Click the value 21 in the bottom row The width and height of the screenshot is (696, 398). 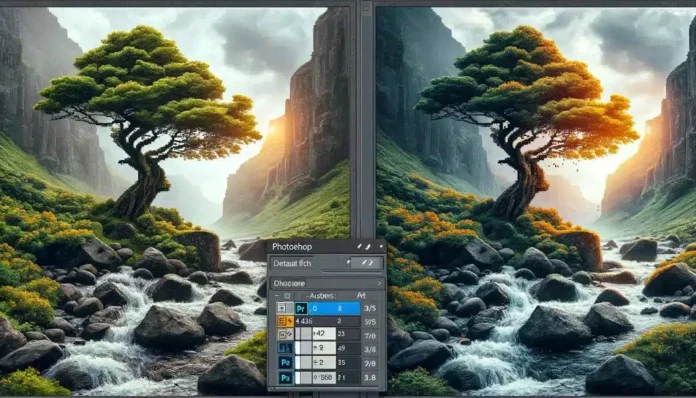(341, 378)
